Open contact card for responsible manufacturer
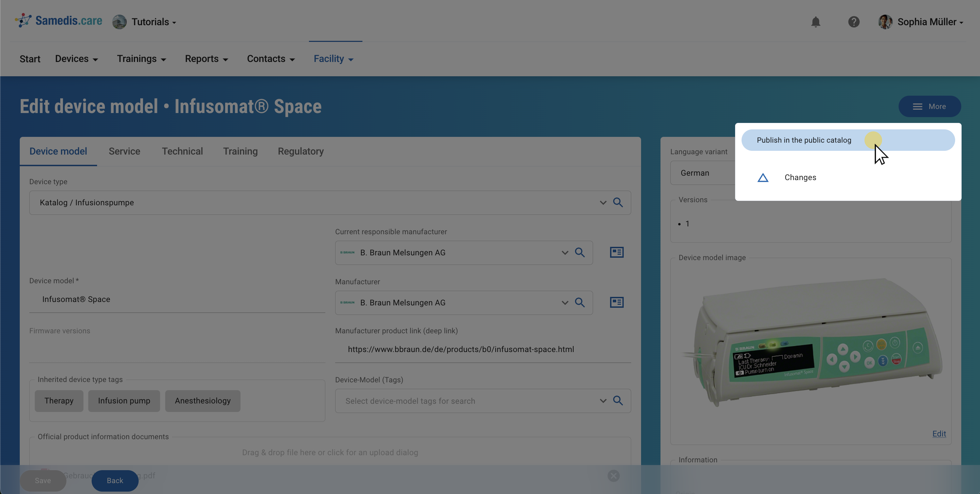The image size is (980, 494). pyautogui.click(x=616, y=253)
